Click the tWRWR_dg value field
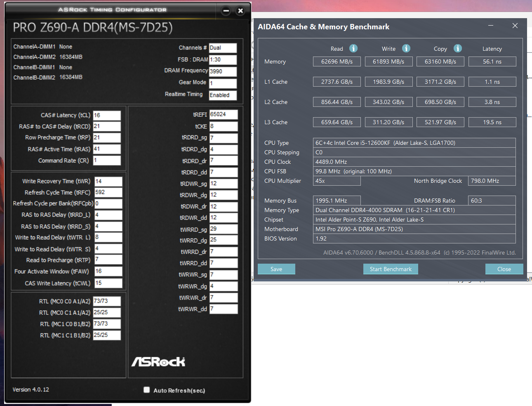Viewport: 532px width, 406px height. (224, 286)
